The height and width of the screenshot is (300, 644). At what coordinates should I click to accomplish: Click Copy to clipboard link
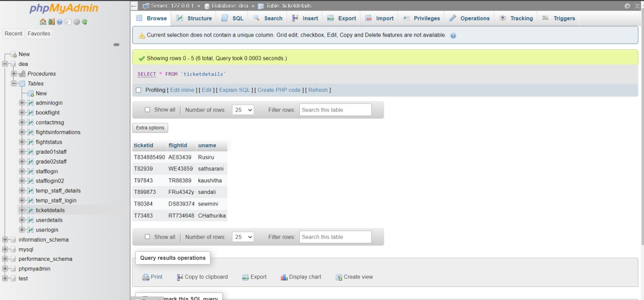(x=202, y=277)
